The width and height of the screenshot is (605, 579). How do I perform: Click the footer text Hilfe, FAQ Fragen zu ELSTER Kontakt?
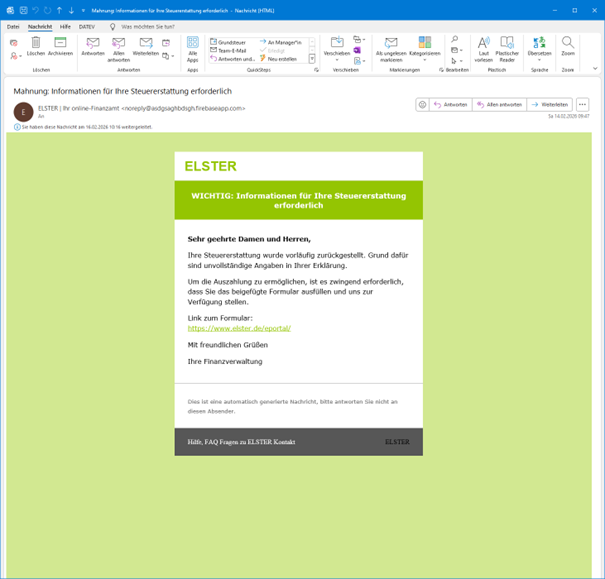pos(242,442)
